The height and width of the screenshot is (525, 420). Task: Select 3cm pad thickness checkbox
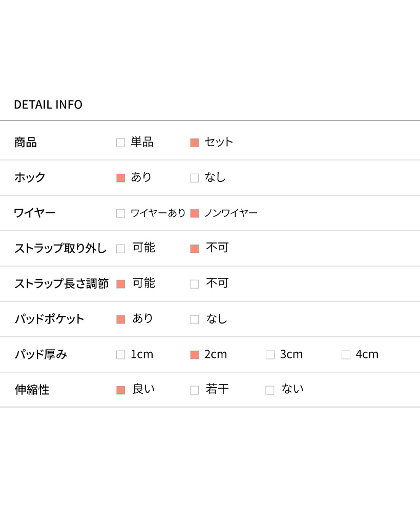click(270, 355)
